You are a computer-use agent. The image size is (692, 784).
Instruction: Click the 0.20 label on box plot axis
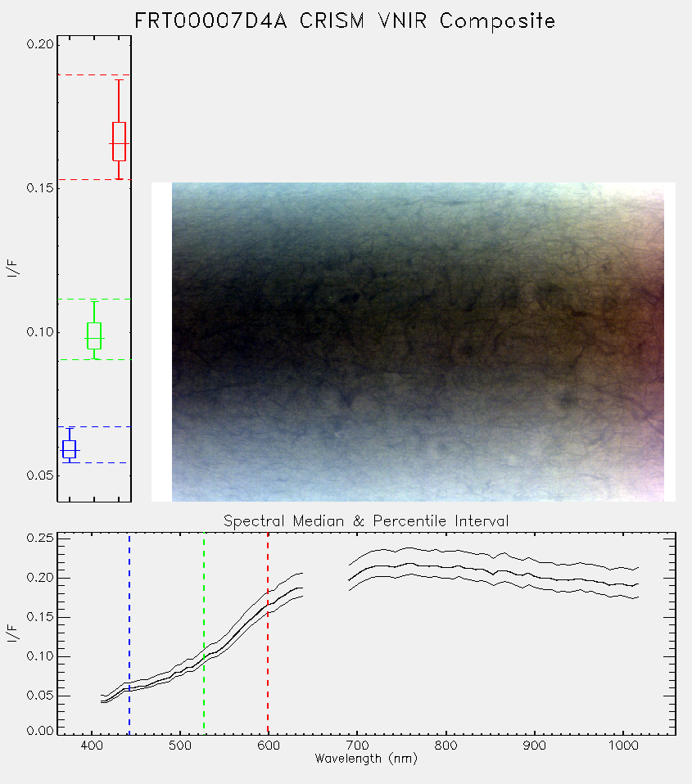click(40, 44)
